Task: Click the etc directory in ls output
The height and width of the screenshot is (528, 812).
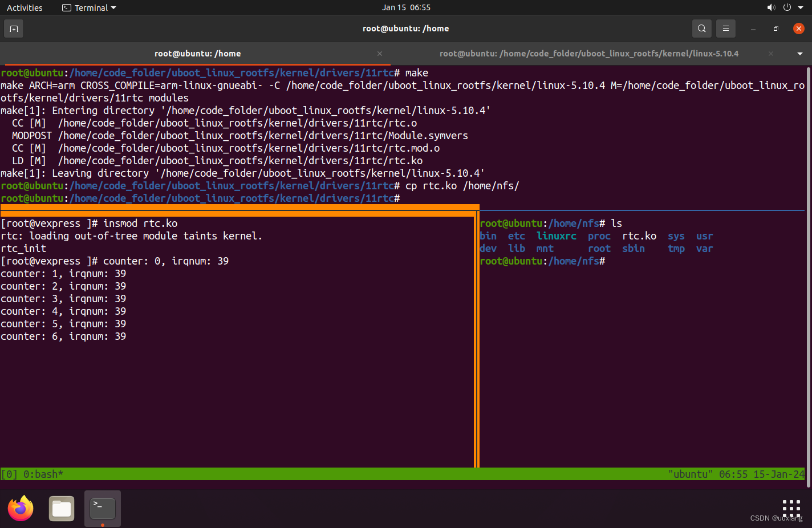Action: (x=517, y=236)
